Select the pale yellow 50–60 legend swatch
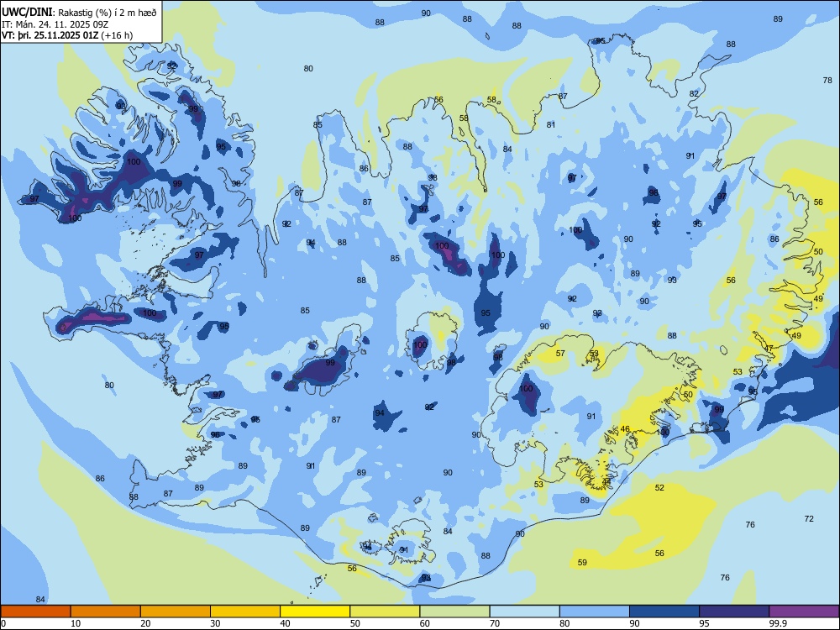 (385, 612)
